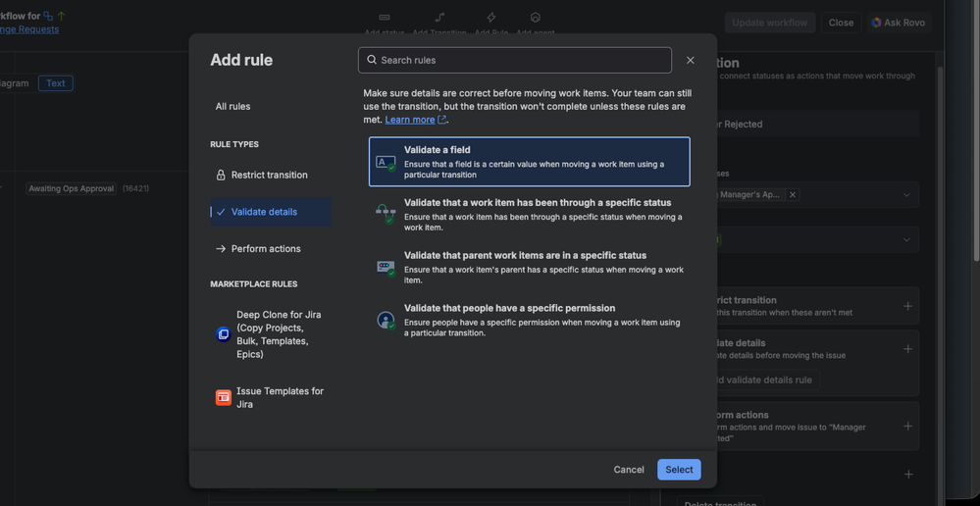This screenshot has height=506, width=980.
Task: Click the plus icon beside Validate details panel
Action: coord(908,349)
